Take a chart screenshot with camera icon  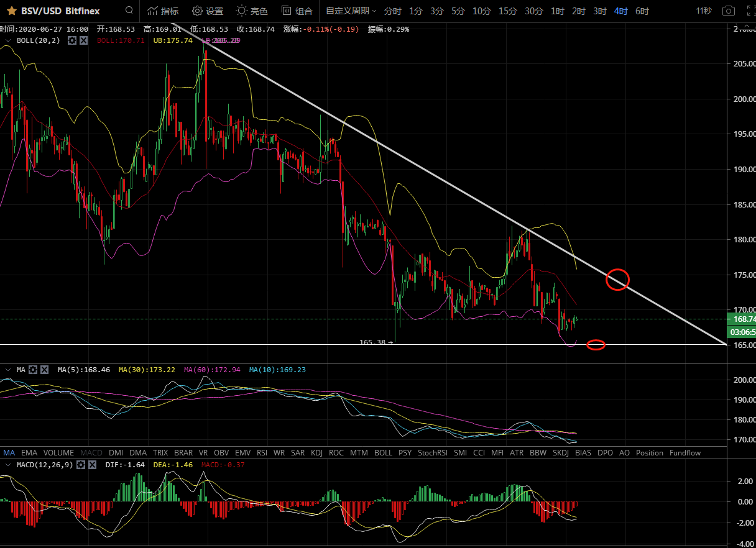coord(729,11)
